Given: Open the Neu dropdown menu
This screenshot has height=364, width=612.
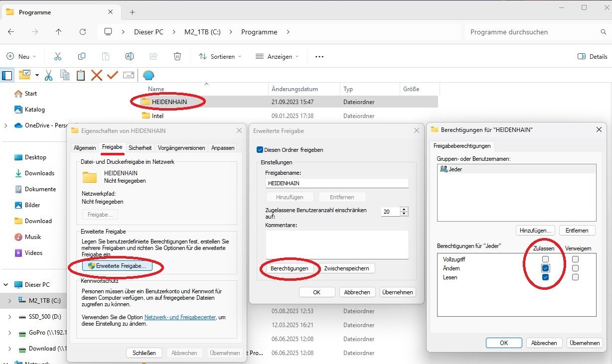Looking at the screenshot, I should [x=21, y=56].
